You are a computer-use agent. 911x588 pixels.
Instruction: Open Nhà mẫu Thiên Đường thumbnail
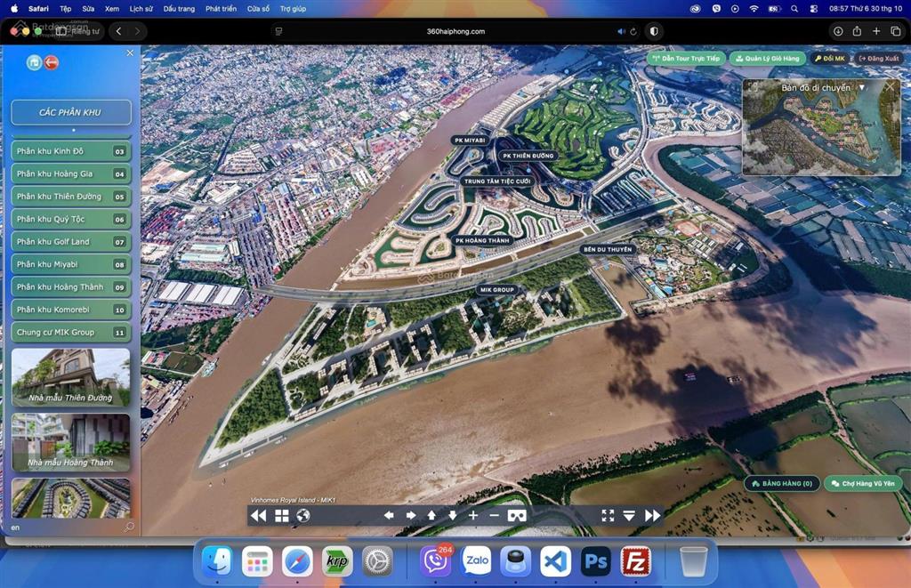click(71, 377)
